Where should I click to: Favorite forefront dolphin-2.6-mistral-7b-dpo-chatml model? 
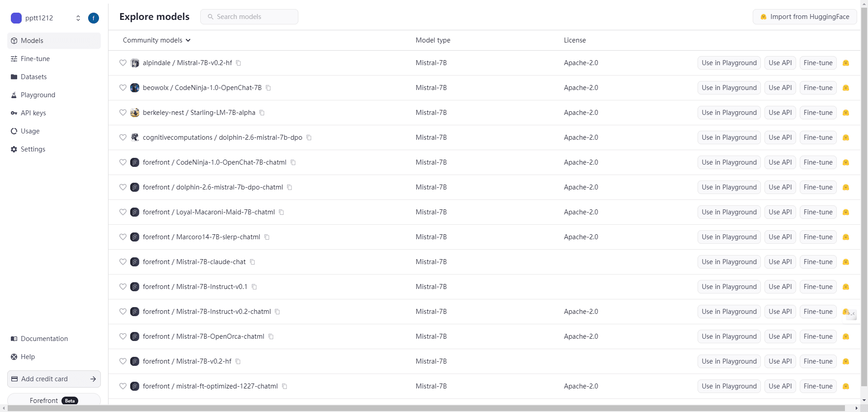[123, 187]
